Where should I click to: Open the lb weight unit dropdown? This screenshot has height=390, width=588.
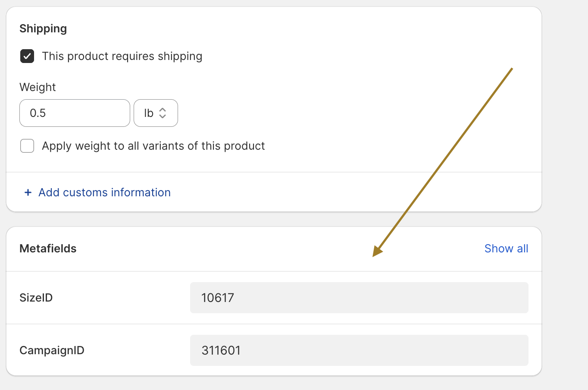tap(156, 113)
